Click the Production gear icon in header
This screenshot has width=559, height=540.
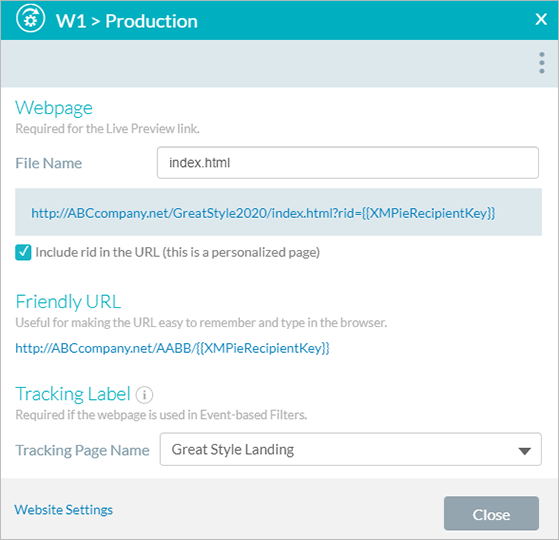click(30, 19)
